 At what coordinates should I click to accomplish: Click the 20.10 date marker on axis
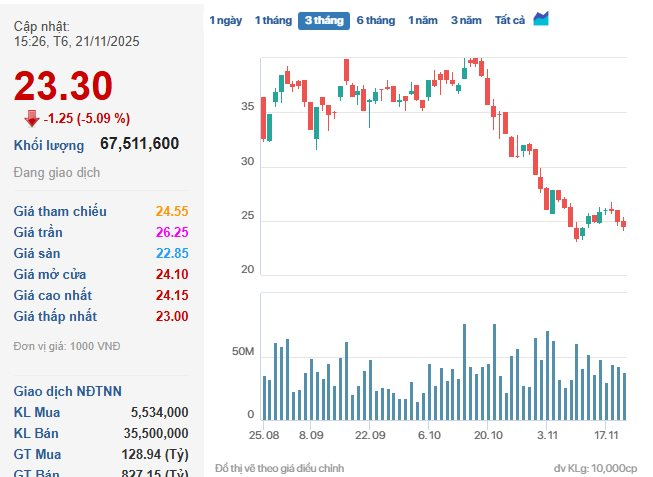pyautogui.click(x=488, y=436)
